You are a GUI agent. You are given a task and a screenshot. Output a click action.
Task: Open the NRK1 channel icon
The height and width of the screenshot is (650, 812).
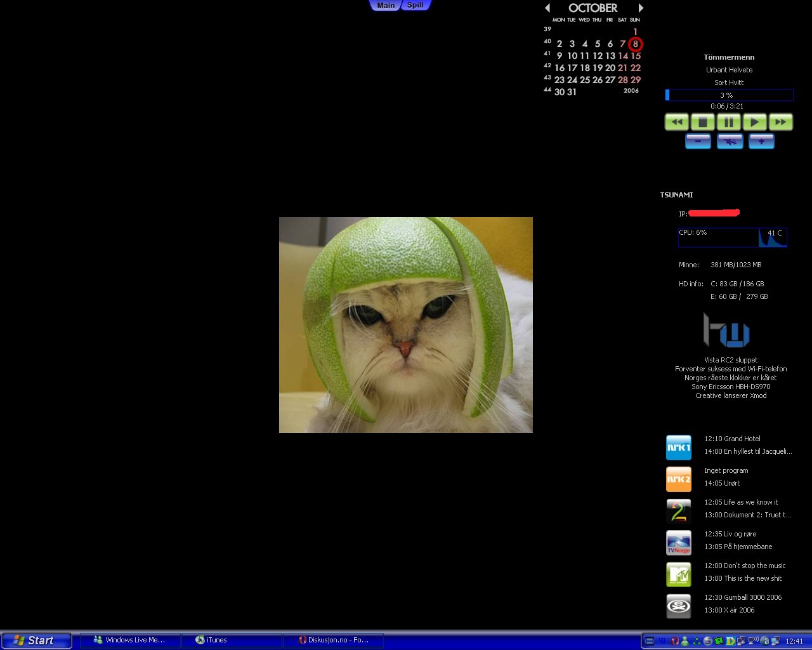click(678, 448)
